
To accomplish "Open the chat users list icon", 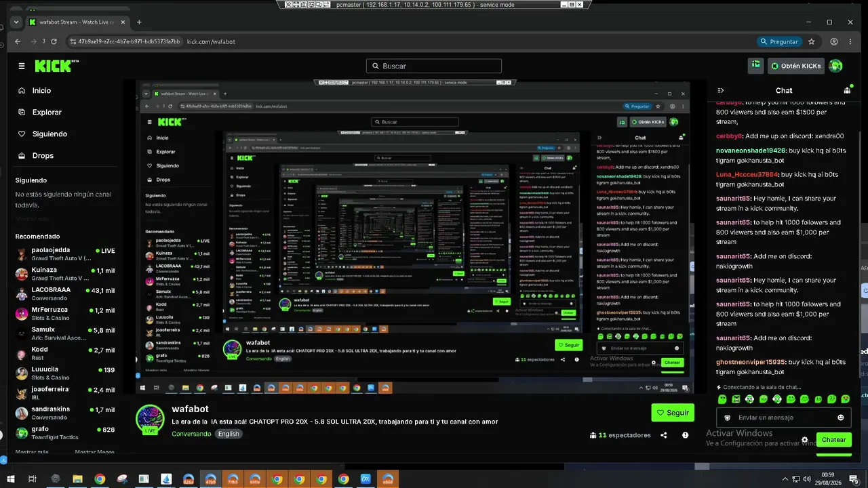I will coord(847,90).
